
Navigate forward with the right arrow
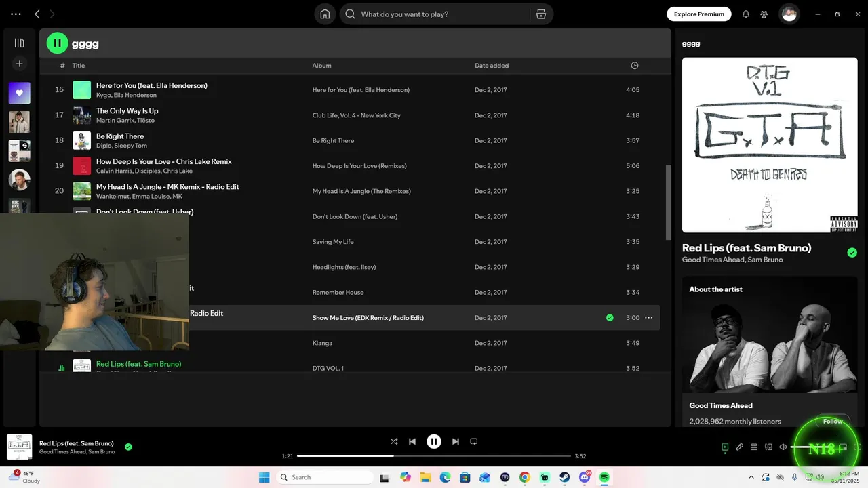tap(52, 14)
